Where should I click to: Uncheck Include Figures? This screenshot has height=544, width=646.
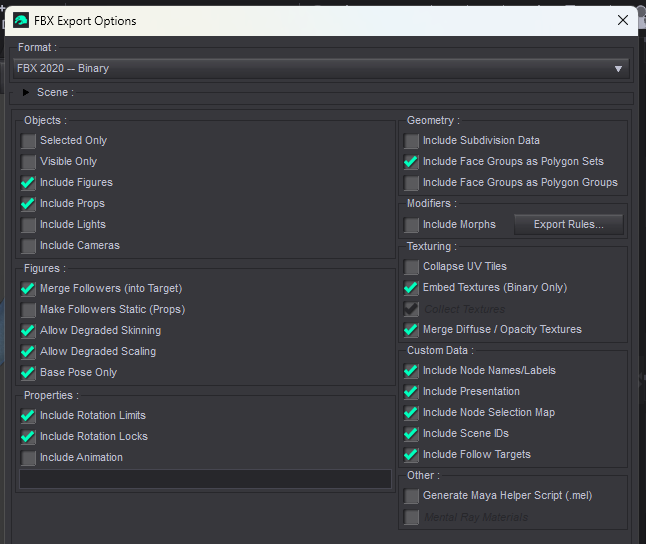pos(28,183)
